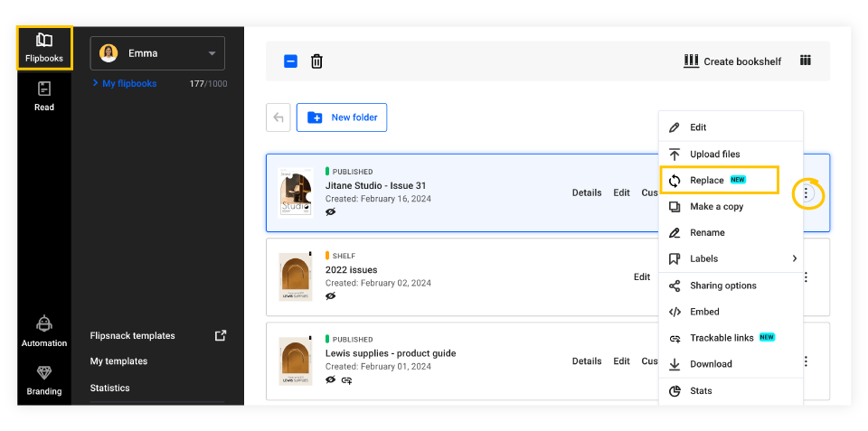Screen dimensions: 868x431
Task: Toggle the hidden-eye icon on Jitane Studio
Action: (331, 212)
